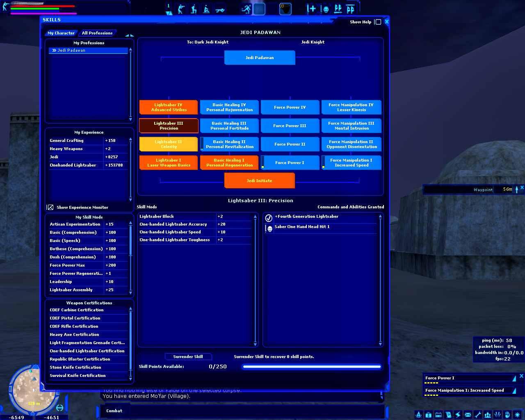Viewport: 525px width, 420px height.
Task: Select Force Manipulation IV Lesser Kinesis box
Action: pos(351,107)
